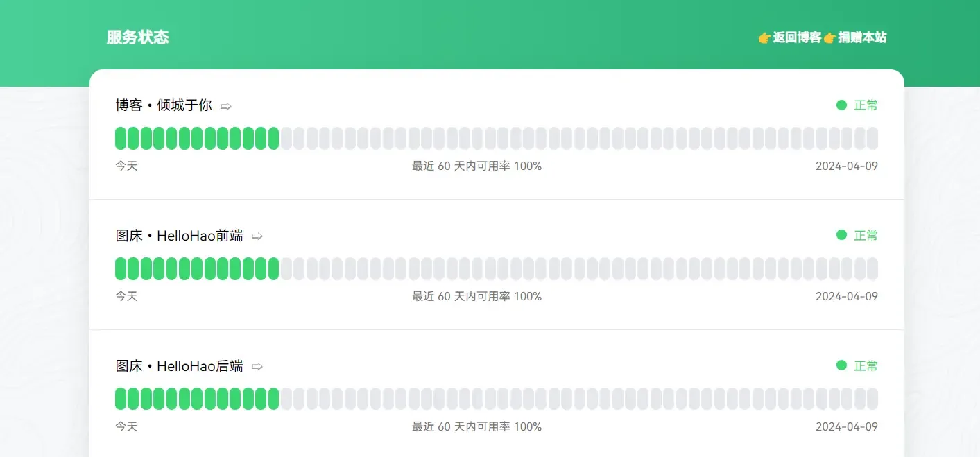Select the 图床・HelloHao前端 service name
980x457 pixels.
point(179,236)
